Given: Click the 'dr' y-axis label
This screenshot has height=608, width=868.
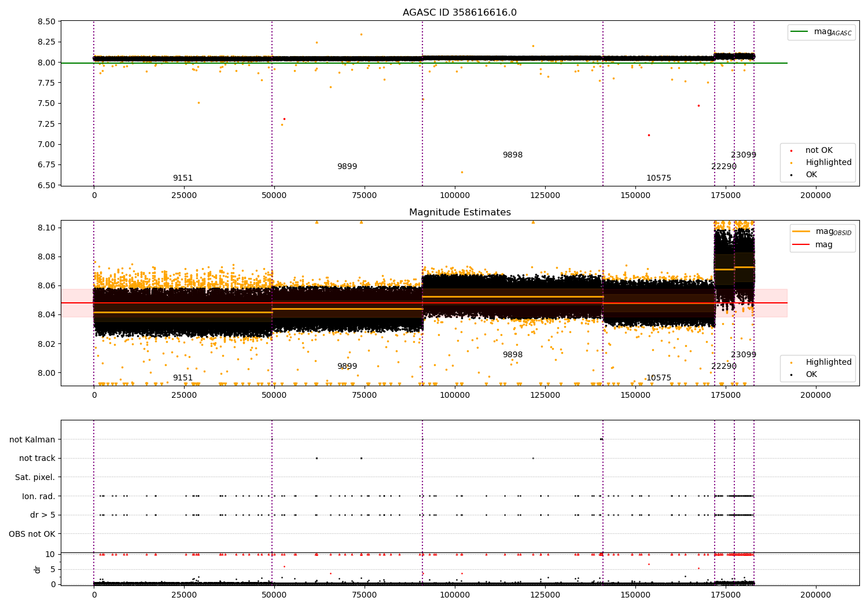Looking at the screenshot, I should point(38,569).
